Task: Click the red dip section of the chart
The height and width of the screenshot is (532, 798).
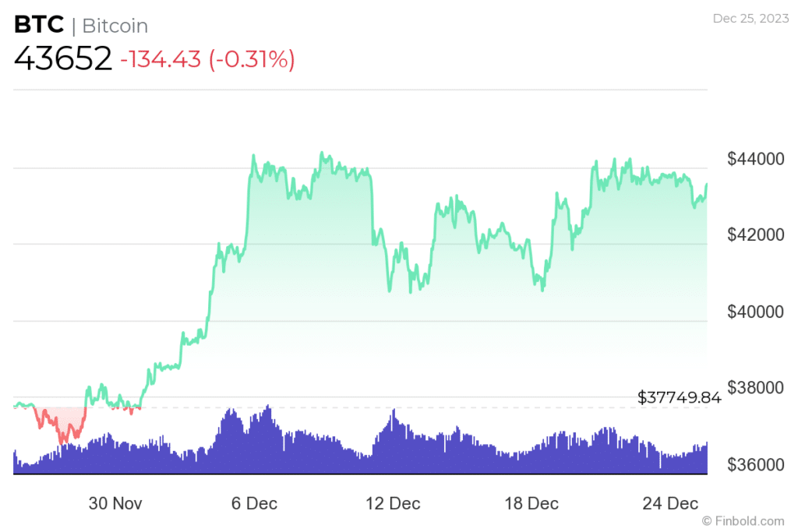Action: pos(61,423)
